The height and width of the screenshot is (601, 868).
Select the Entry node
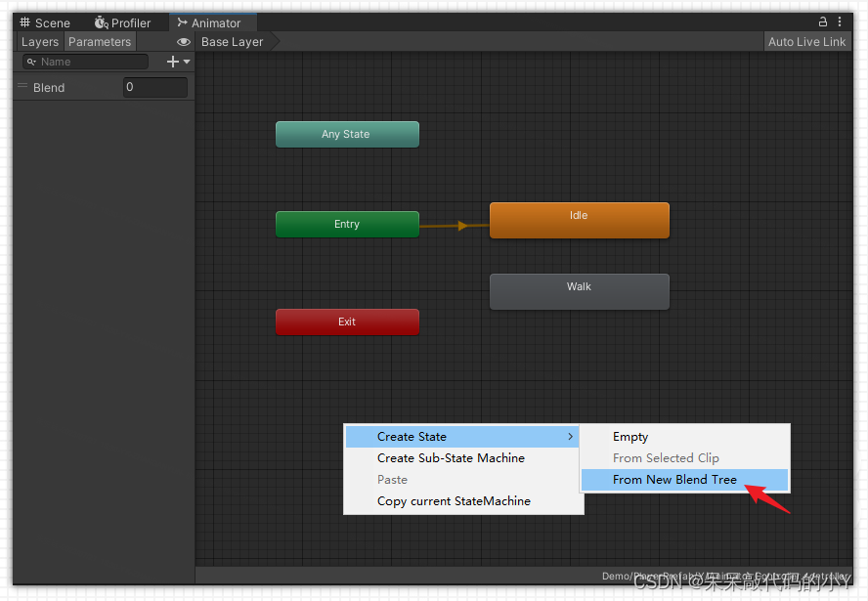(x=347, y=224)
